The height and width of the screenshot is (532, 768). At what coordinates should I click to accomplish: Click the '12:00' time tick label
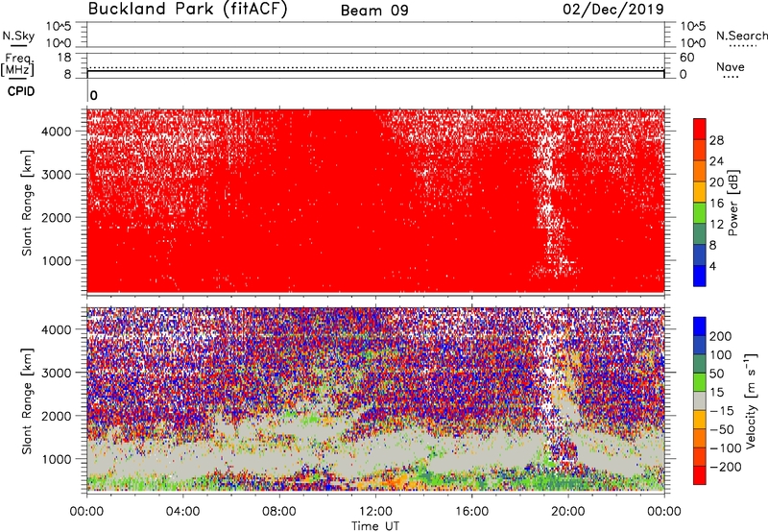[x=375, y=512]
